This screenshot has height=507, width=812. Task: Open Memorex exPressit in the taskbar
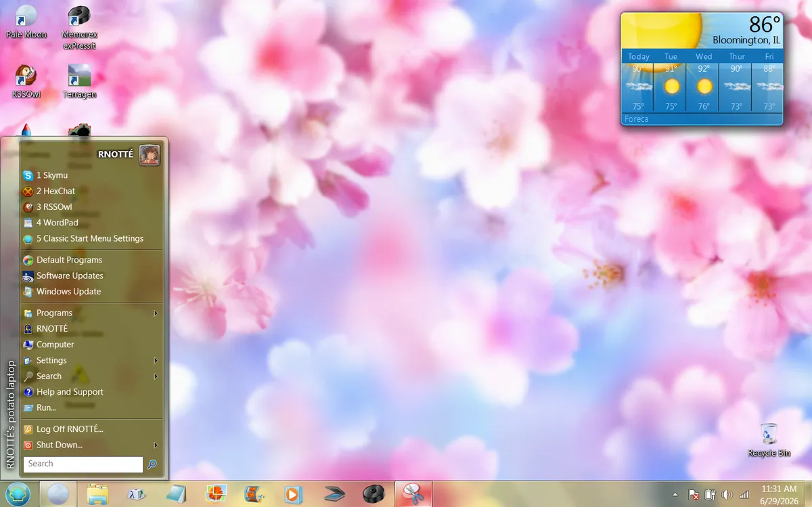[x=373, y=494]
